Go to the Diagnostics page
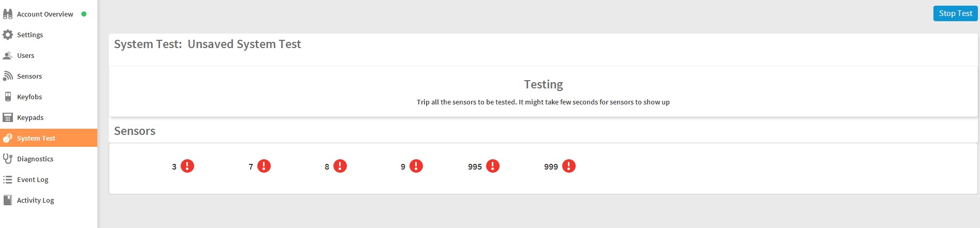 pyautogui.click(x=35, y=159)
